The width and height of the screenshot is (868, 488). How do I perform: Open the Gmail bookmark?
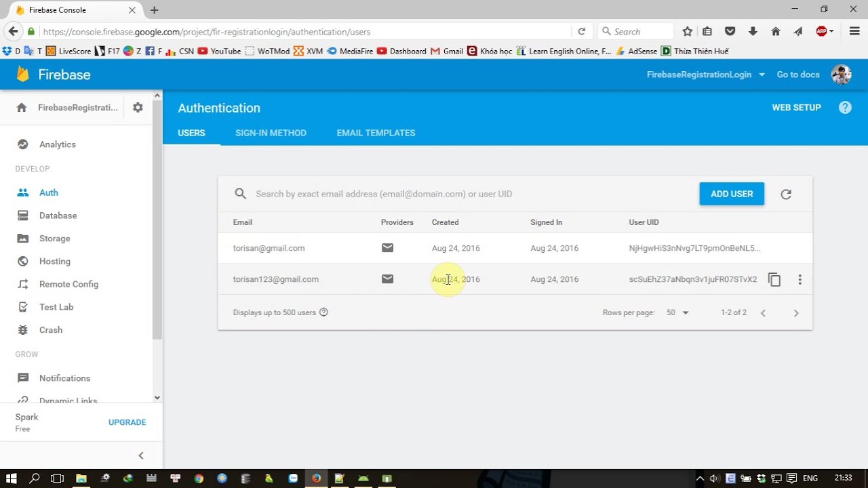[446, 51]
